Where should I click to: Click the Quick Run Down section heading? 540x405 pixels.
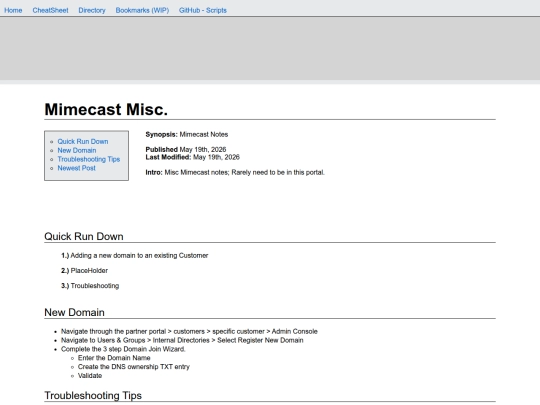click(x=84, y=236)
